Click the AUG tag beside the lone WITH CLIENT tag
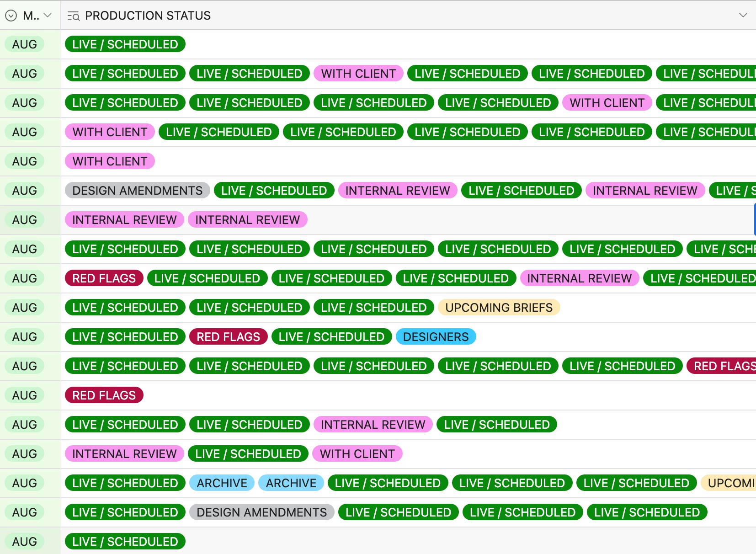Viewport: 756px width, 554px height. 25,161
